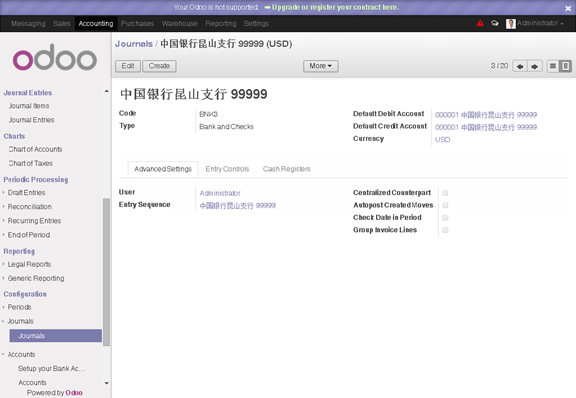Expand Reconciliation menu in sidebar

click(29, 207)
